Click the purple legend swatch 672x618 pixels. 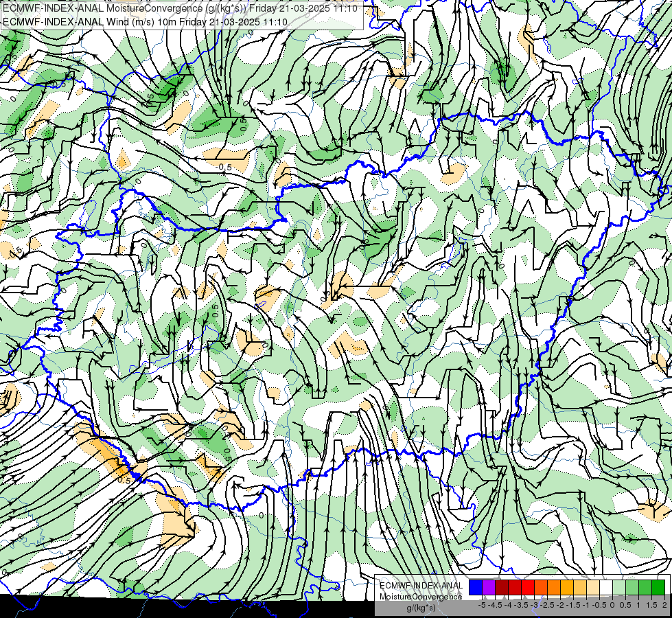click(489, 588)
